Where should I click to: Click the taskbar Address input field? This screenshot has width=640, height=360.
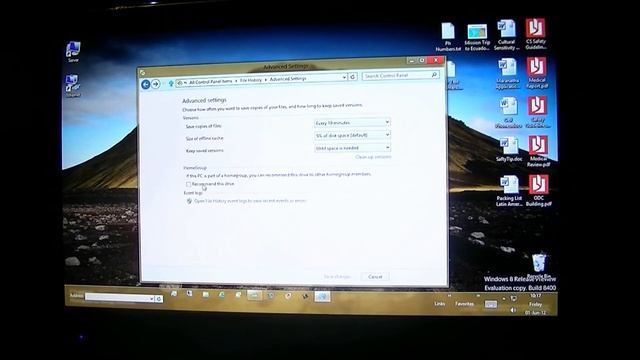click(117, 298)
